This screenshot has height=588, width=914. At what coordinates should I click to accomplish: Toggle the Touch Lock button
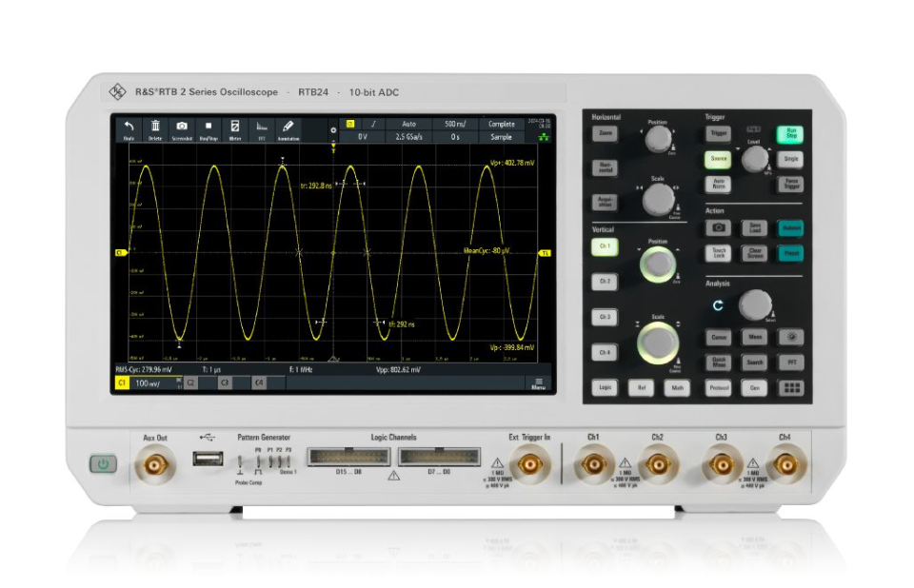click(719, 253)
